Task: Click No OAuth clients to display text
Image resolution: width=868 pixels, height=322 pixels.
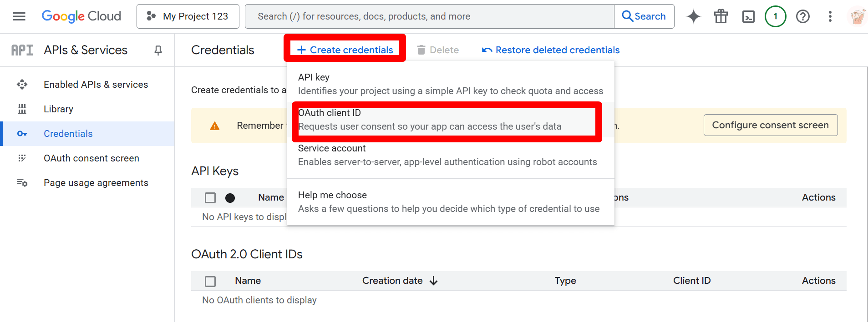Action: (x=259, y=300)
